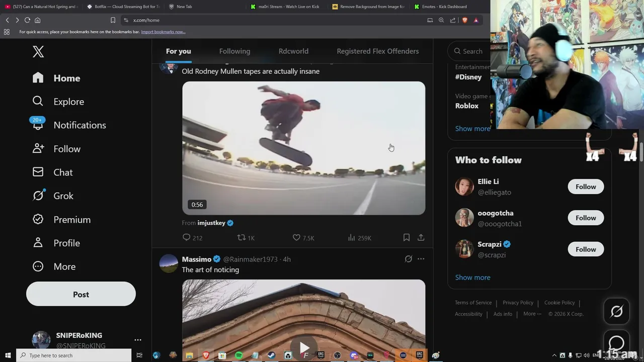644x362 pixels.
Task: Repost the Rodney Mullen video post
Action: (246, 237)
